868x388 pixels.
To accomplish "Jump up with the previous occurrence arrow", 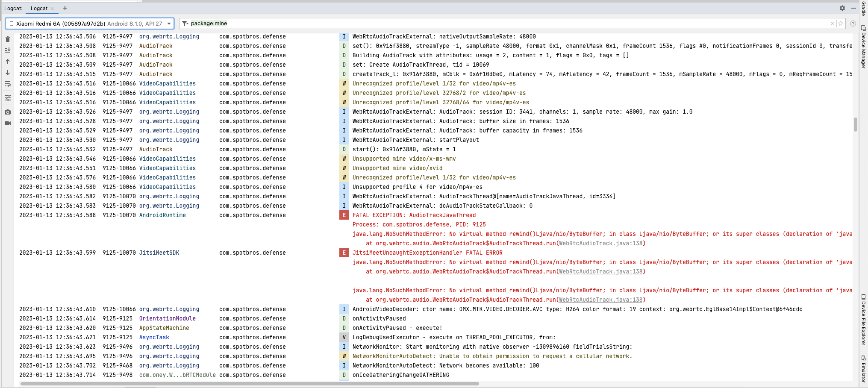I will pos(8,62).
